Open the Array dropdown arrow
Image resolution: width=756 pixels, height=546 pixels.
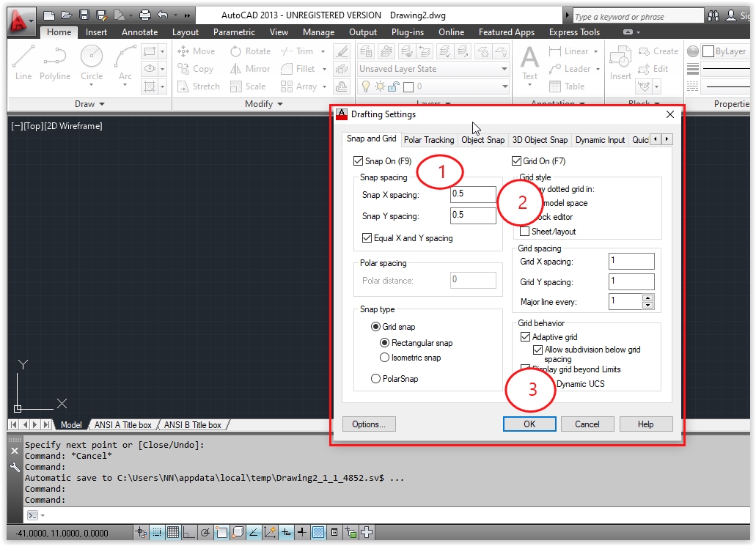(325, 86)
